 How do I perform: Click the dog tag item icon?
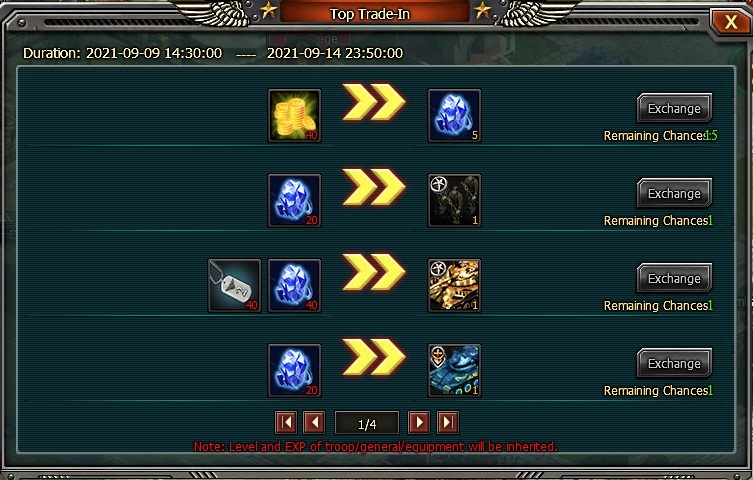[x=234, y=286]
